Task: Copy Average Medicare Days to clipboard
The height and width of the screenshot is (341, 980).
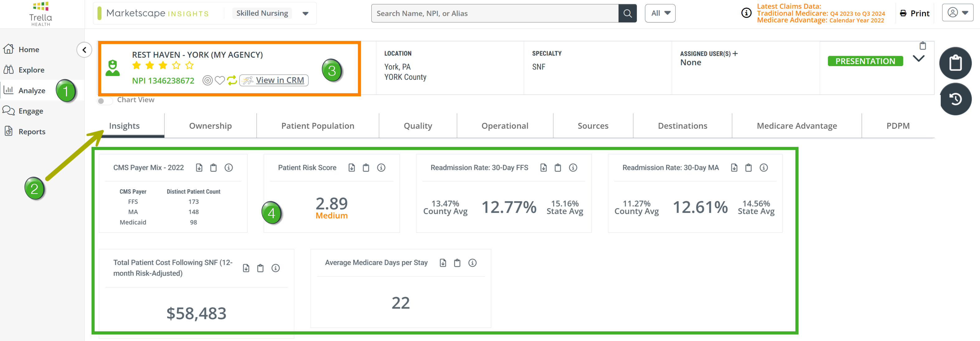Action: click(457, 263)
